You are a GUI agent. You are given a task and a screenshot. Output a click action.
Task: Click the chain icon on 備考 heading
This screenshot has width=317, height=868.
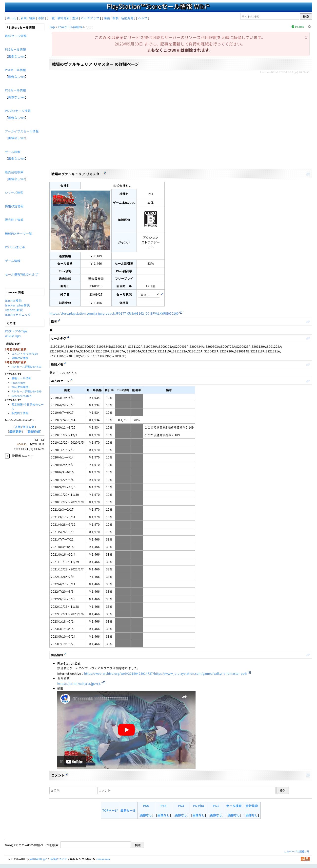(x=308, y=322)
